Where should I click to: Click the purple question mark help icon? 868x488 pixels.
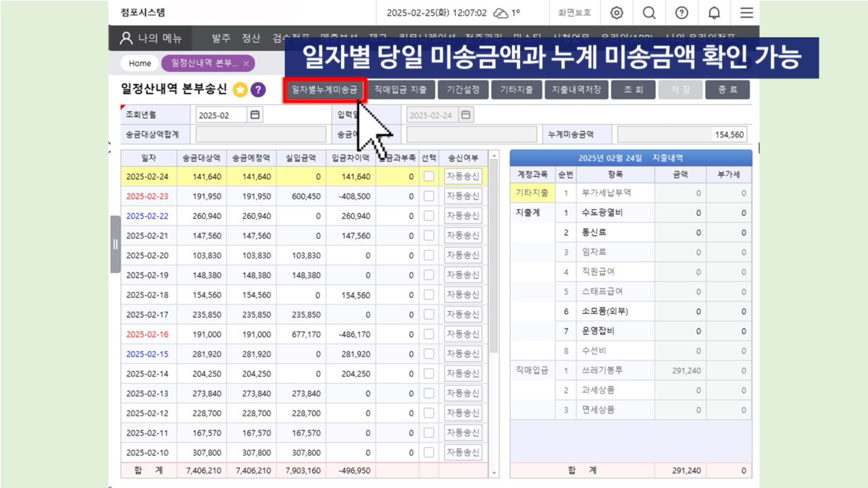click(x=258, y=90)
